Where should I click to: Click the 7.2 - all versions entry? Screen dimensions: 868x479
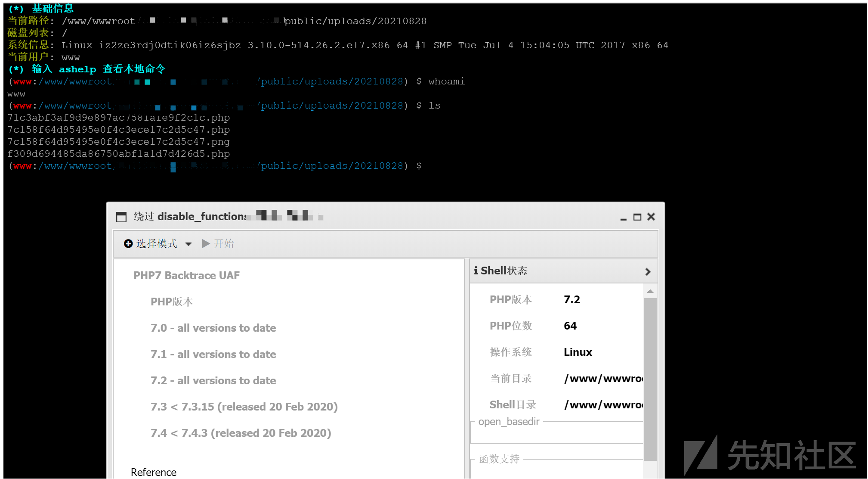213,381
